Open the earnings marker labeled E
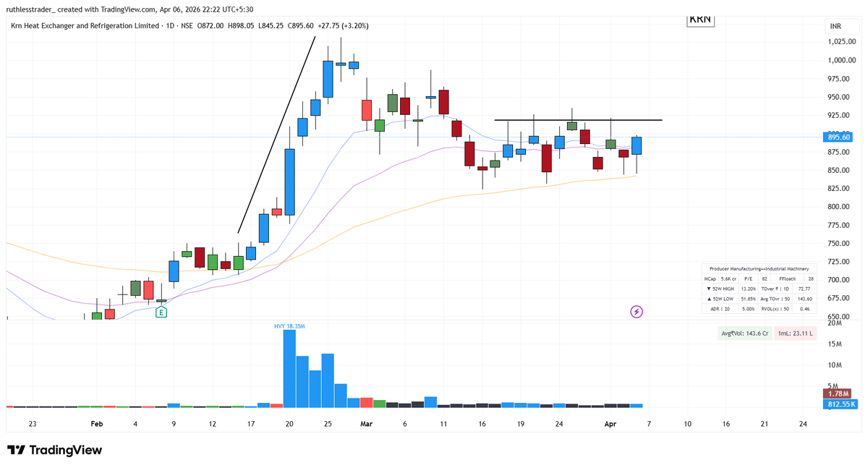Screen dimensions: 868x468 point(161,312)
